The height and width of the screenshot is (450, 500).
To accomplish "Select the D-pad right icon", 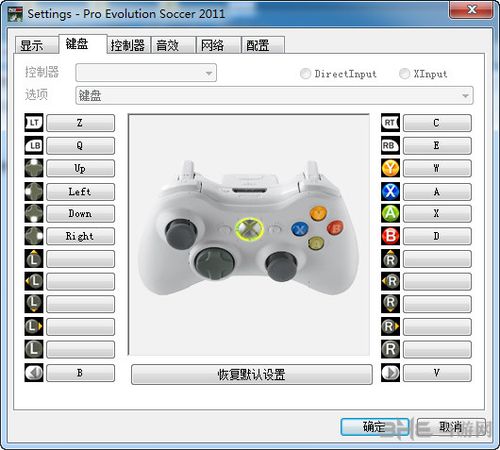I will pyautogui.click(x=34, y=236).
